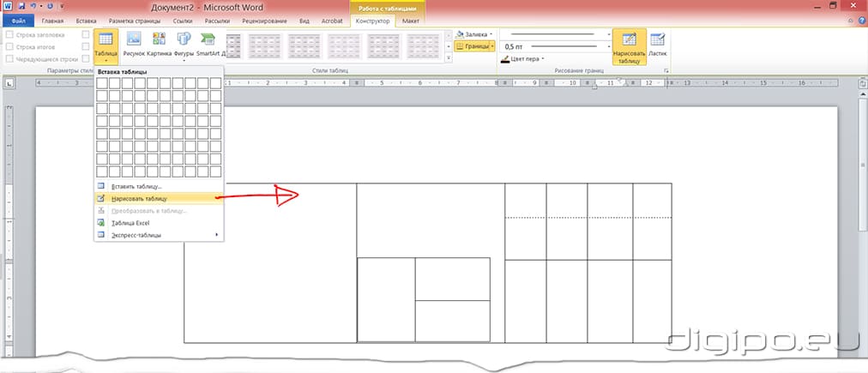Click the top-left cell of the insert-table grid
The image size is (868, 373).
103,83
